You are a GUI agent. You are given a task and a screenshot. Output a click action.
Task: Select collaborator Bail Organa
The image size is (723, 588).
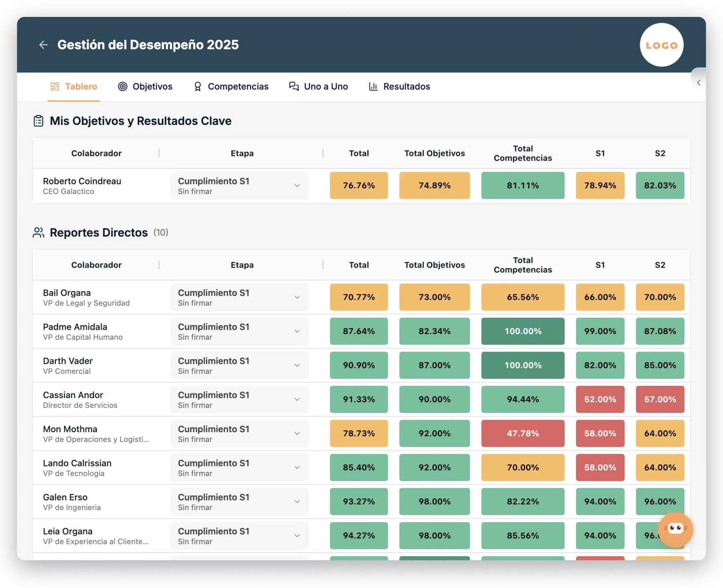click(x=67, y=293)
